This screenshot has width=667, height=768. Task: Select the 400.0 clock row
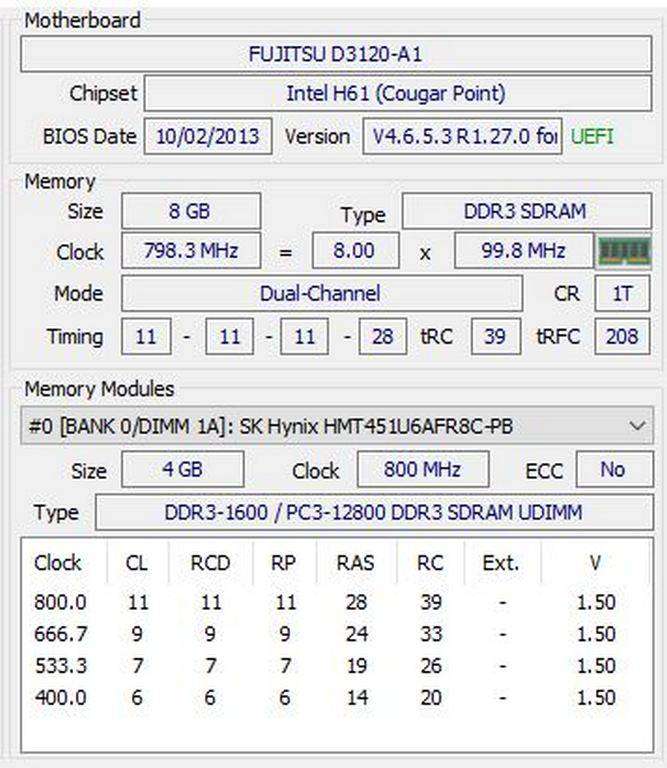(x=325, y=697)
